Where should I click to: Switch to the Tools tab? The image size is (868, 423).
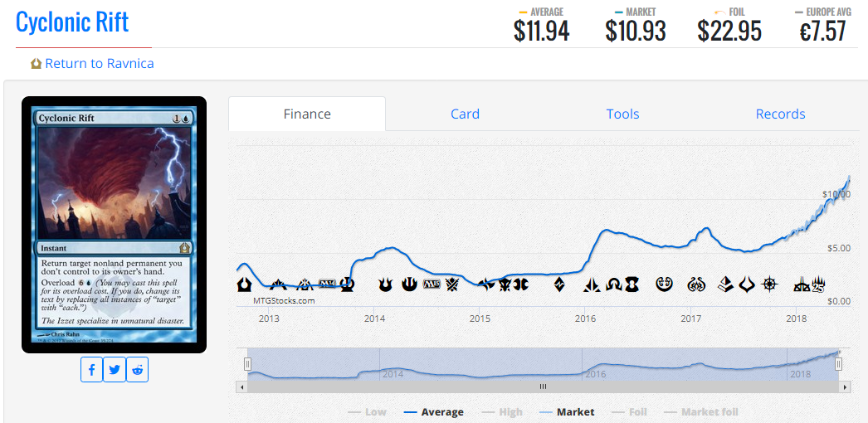click(622, 114)
